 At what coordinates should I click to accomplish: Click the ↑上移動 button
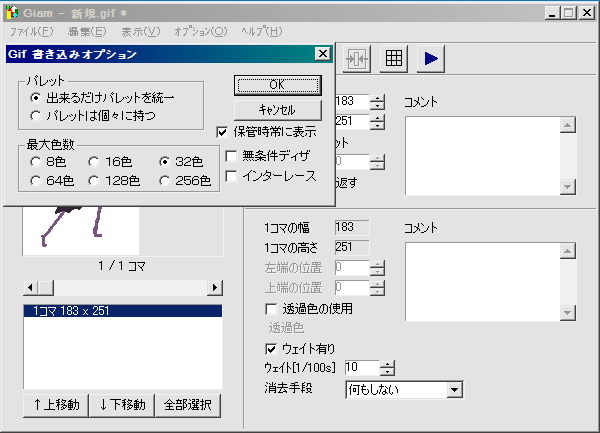click(55, 405)
